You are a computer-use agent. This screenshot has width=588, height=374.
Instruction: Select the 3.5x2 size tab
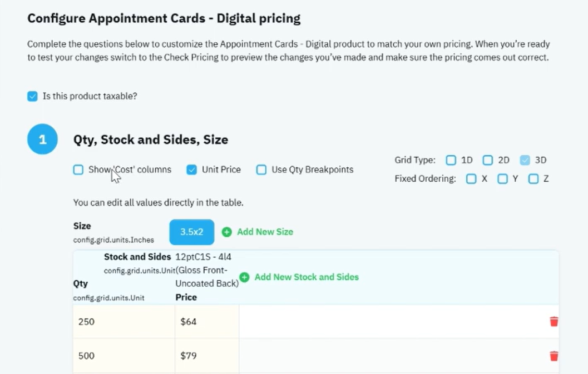(191, 232)
